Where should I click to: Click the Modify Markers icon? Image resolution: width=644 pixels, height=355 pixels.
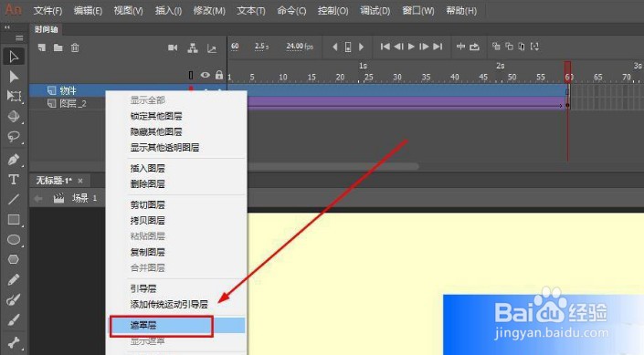pos(534,47)
